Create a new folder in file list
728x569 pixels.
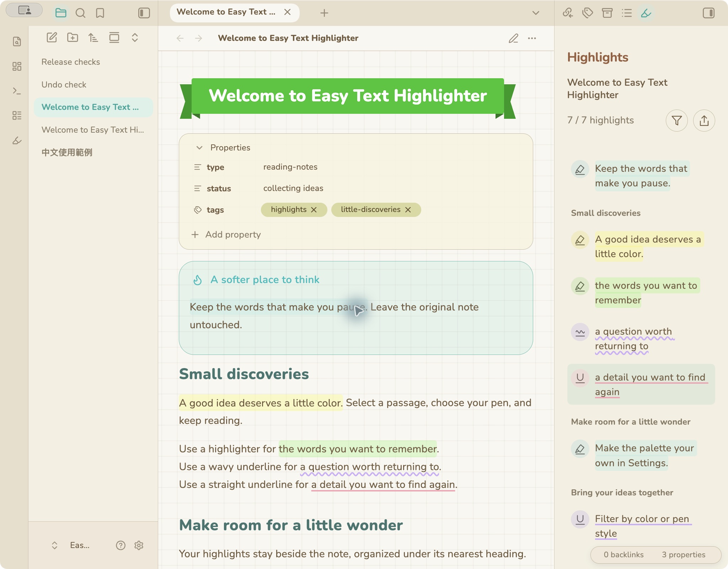pyautogui.click(x=73, y=37)
